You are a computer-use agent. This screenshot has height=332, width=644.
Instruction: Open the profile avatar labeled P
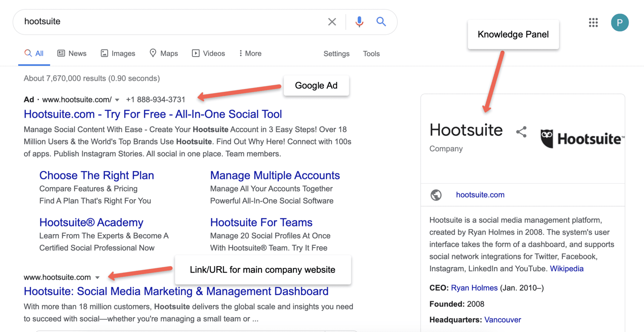620,23
